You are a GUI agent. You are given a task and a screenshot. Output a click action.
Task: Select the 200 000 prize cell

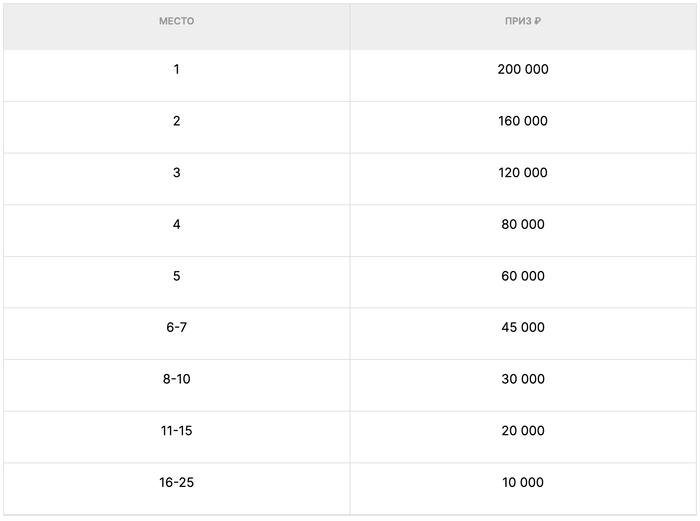523,70
